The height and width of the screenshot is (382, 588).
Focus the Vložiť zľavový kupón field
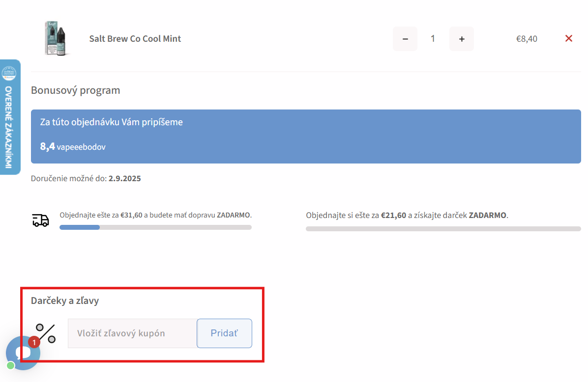click(132, 333)
